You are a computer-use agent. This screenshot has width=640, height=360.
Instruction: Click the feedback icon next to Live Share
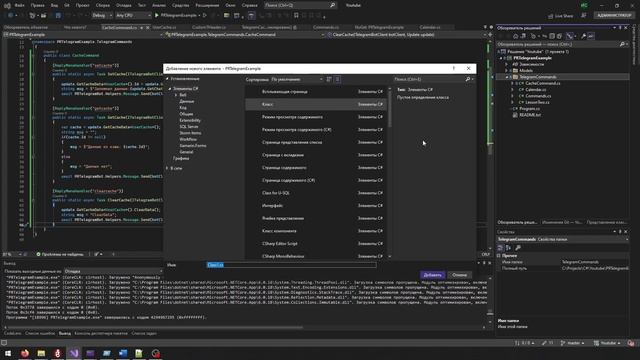(x=584, y=16)
